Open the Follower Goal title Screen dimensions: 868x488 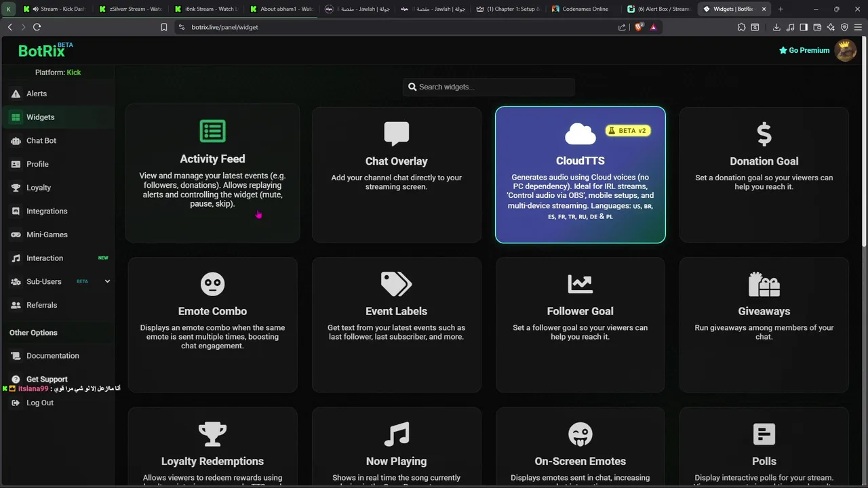coord(580,311)
